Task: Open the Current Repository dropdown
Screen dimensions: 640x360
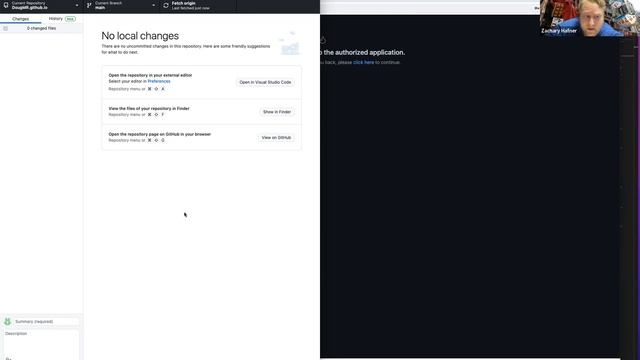Action: [x=41, y=6]
